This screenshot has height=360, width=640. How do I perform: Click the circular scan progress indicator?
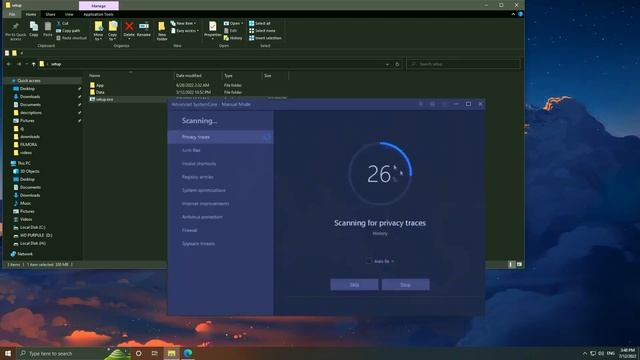[380, 173]
